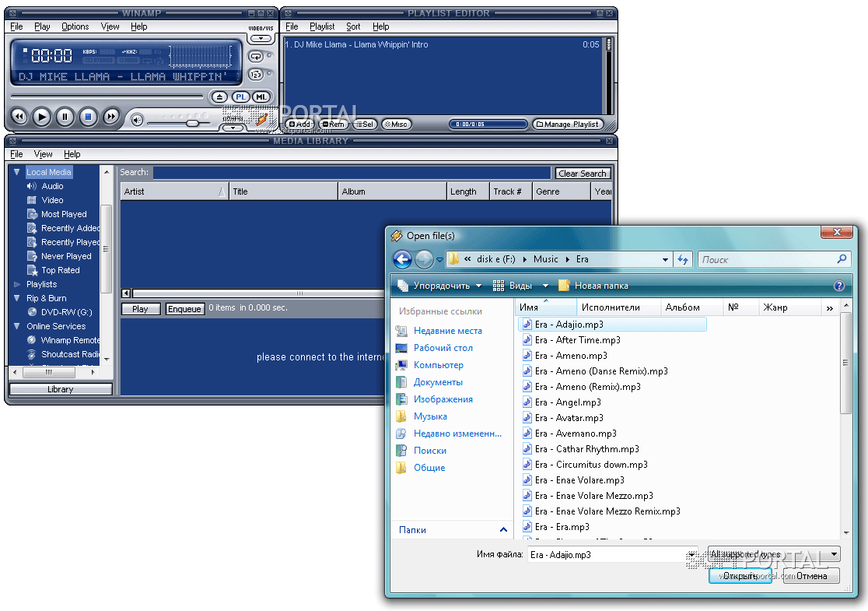Toggle the Playlist Editor with PL button
This screenshot has width=868, height=611.
click(241, 97)
